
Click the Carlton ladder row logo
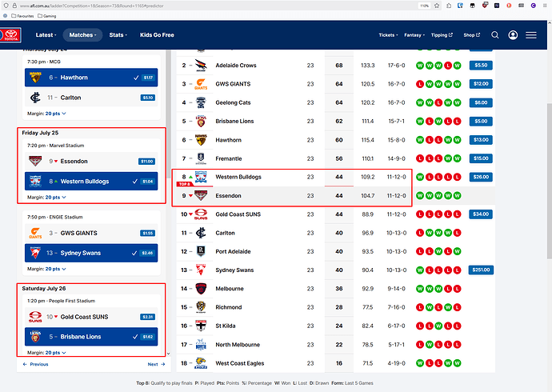click(201, 233)
